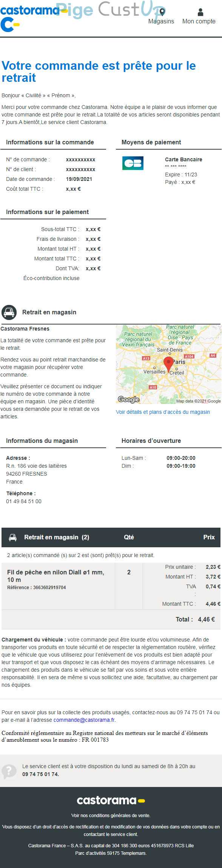
Task: Click the furniture registry number FR 001783
Action: coord(95,740)
